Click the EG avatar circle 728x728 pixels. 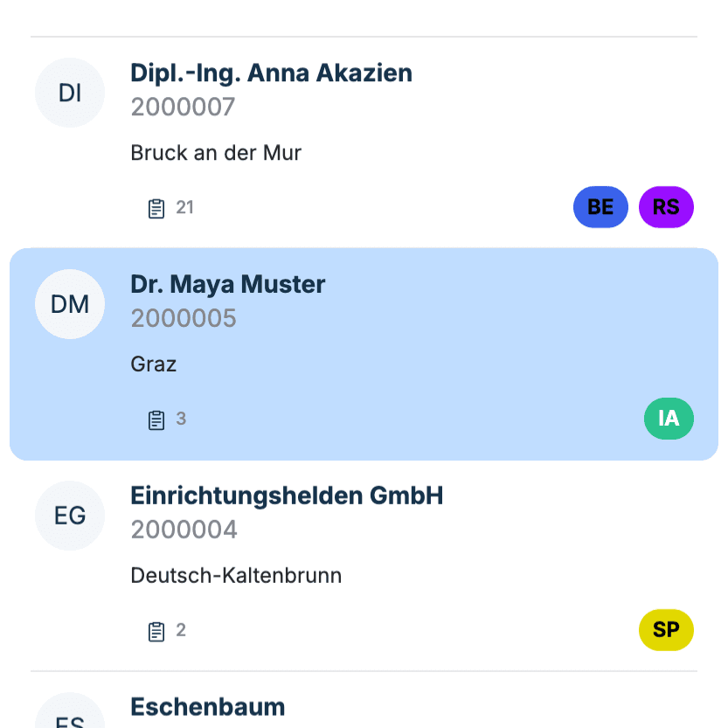point(70,516)
